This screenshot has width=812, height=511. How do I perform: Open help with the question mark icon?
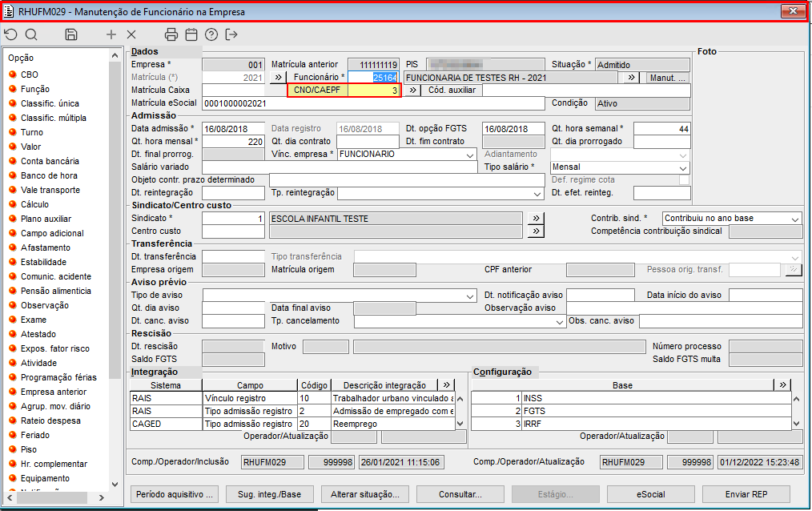coord(211,34)
